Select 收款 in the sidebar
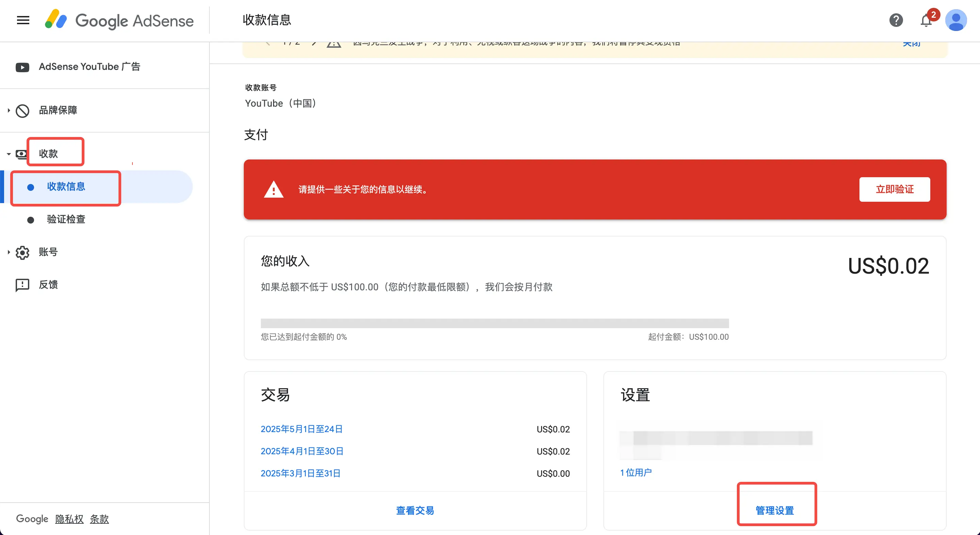The width and height of the screenshot is (980, 535). pos(48,154)
